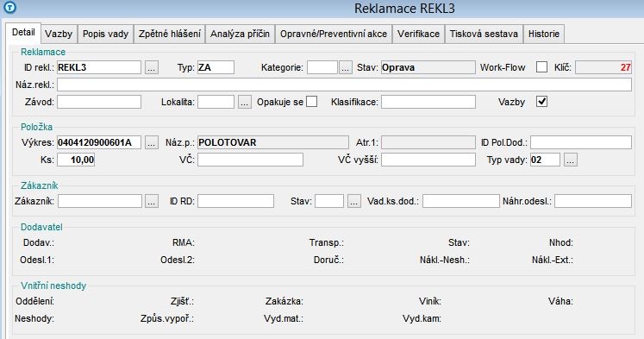Click the Klasifikace input field
The height and width of the screenshot is (339, 644).
[x=428, y=102]
